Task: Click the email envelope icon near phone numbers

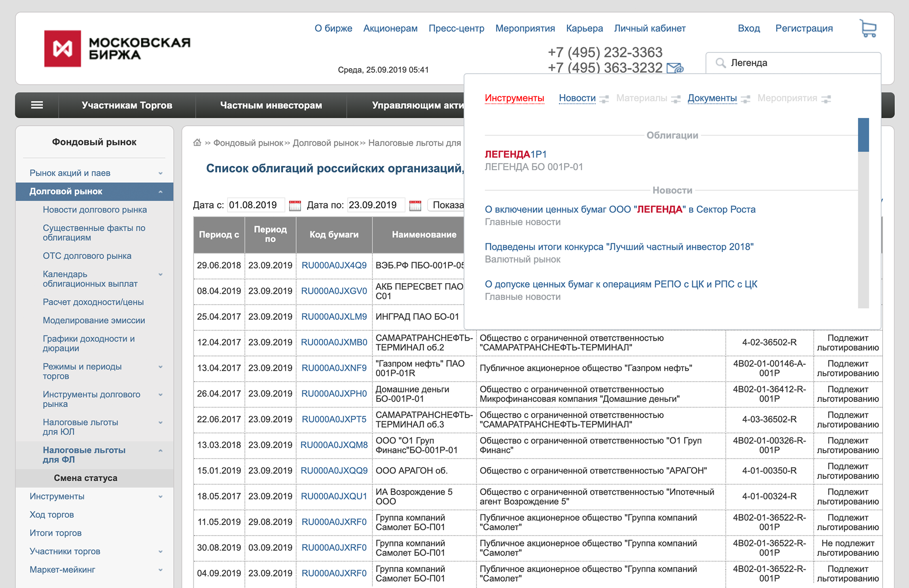Action: click(675, 68)
